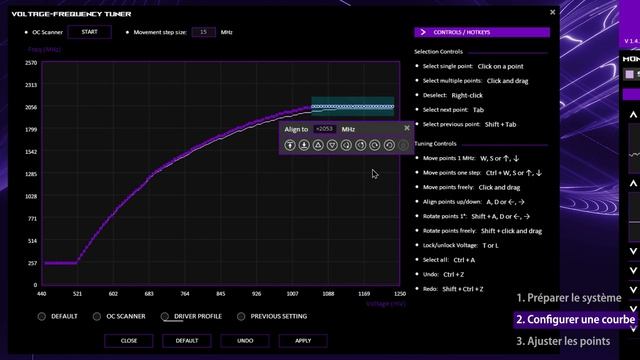Viewport: 640px width, 360px height.
Task: Click 'Move points one step' hotkey line
Action: 482,173
